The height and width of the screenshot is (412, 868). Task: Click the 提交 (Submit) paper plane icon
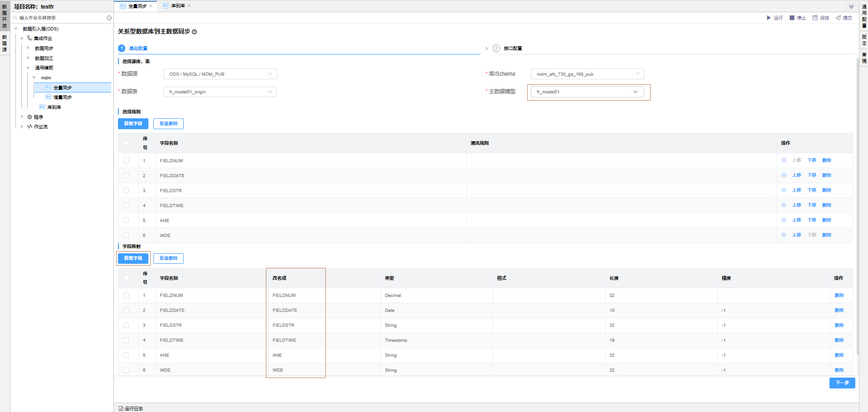tap(838, 18)
